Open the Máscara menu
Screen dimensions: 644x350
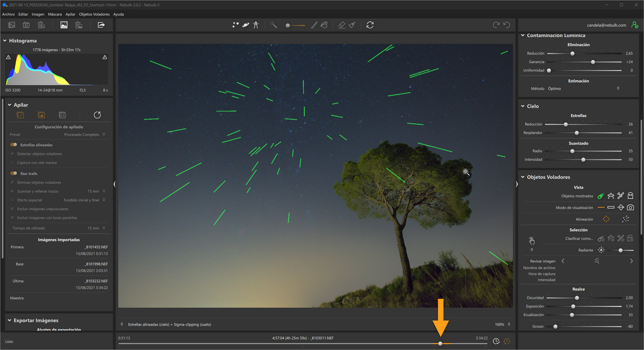tap(55, 14)
